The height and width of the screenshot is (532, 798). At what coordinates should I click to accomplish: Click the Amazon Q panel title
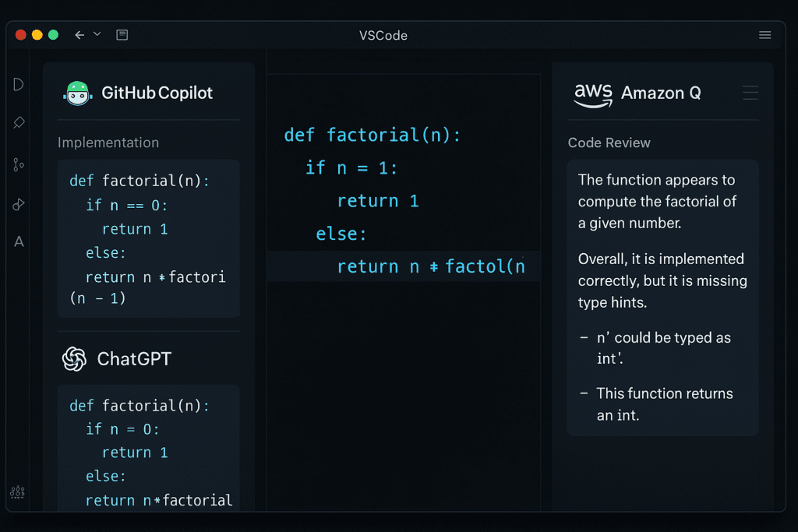(661, 93)
